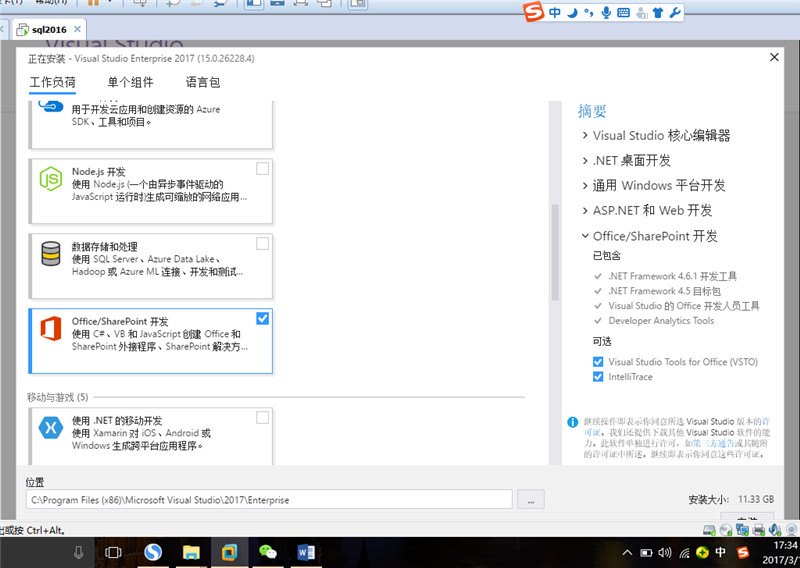Click the .NET Framework 4.6.1 开发工具 entry
Screen dimensions: 800x568
pos(672,276)
